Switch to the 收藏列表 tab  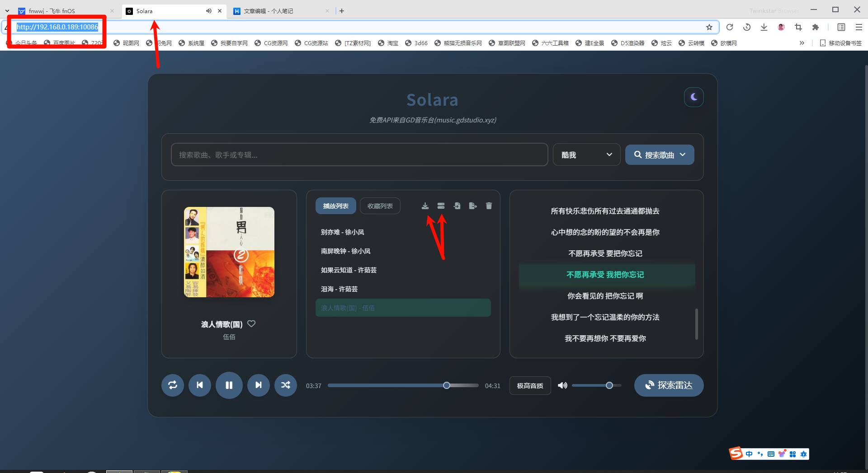pos(380,206)
